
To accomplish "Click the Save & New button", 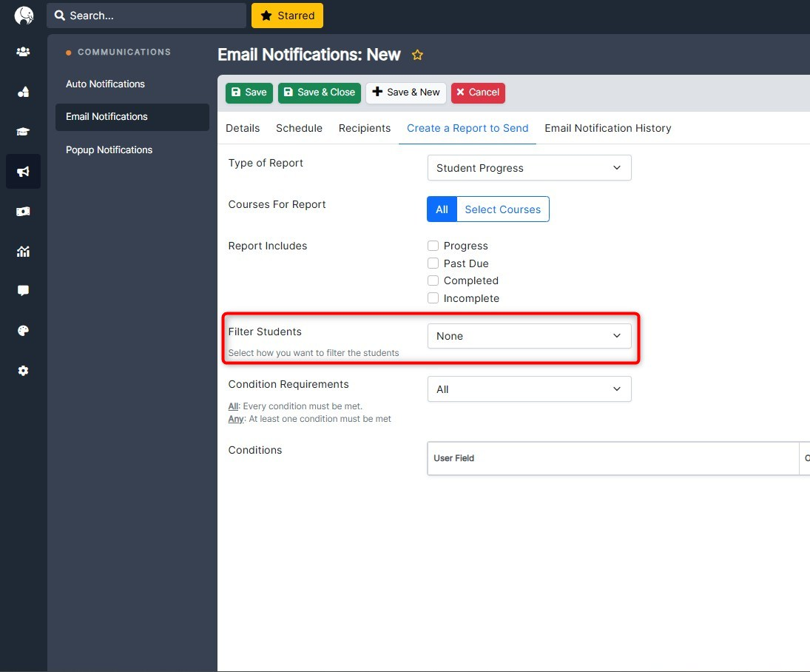I will coord(406,93).
